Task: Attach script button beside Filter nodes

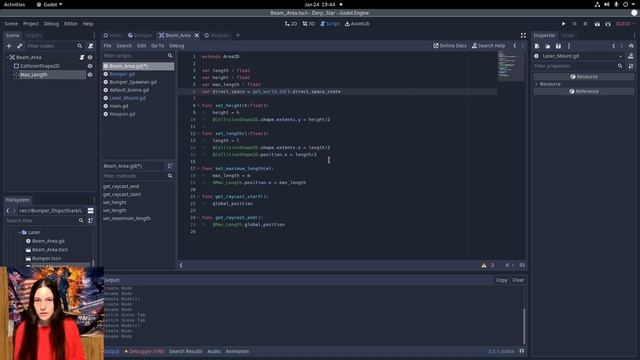Action: click(x=91, y=46)
